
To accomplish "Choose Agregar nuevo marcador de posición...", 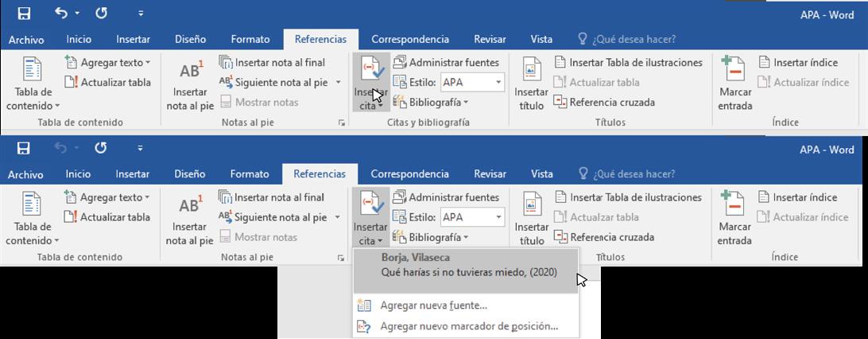I will pos(466,326).
